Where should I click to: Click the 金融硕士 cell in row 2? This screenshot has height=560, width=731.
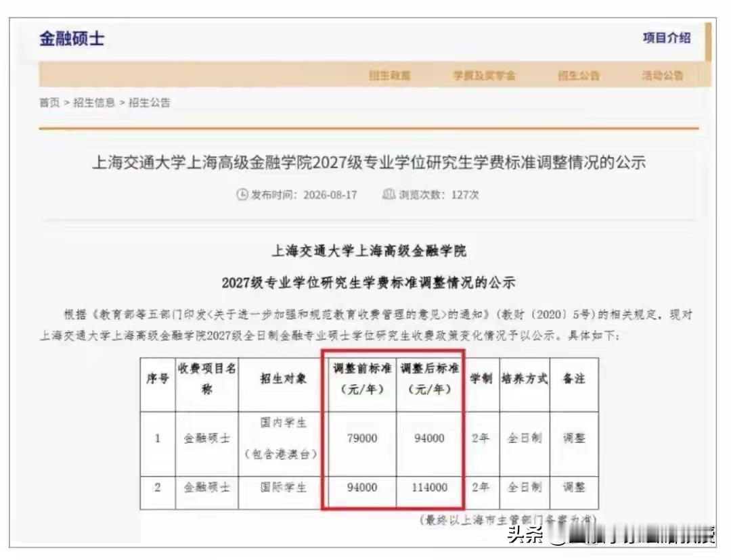point(206,488)
